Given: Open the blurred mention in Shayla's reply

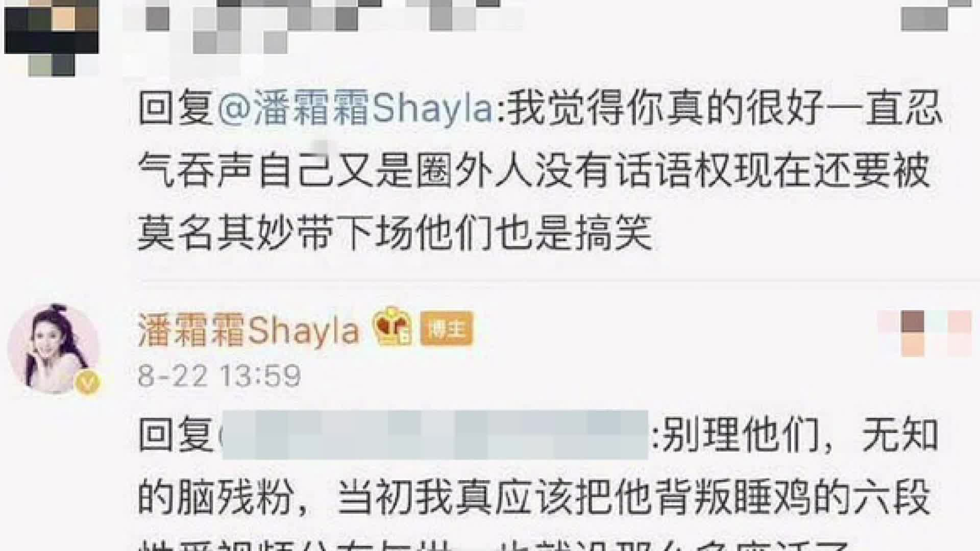Looking at the screenshot, I should point(434,435).
